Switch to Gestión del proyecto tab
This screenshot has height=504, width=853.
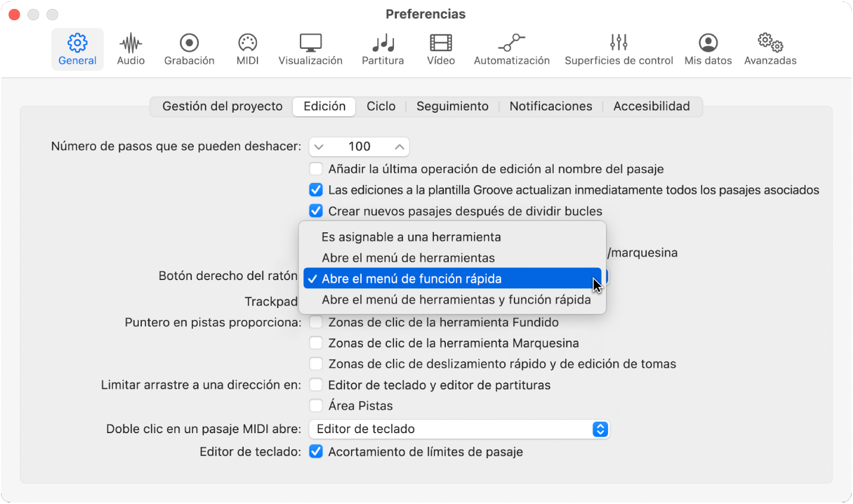(222, 107)
